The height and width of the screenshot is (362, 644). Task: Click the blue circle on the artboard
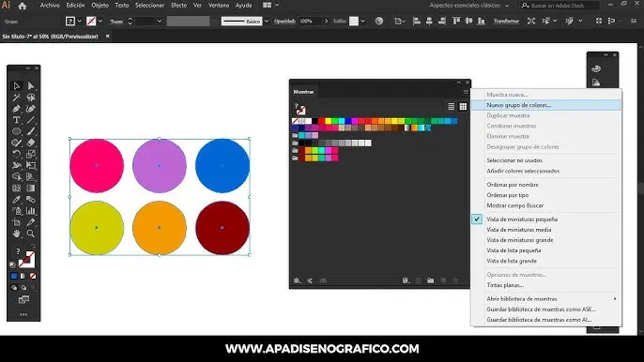click(222, 165)
